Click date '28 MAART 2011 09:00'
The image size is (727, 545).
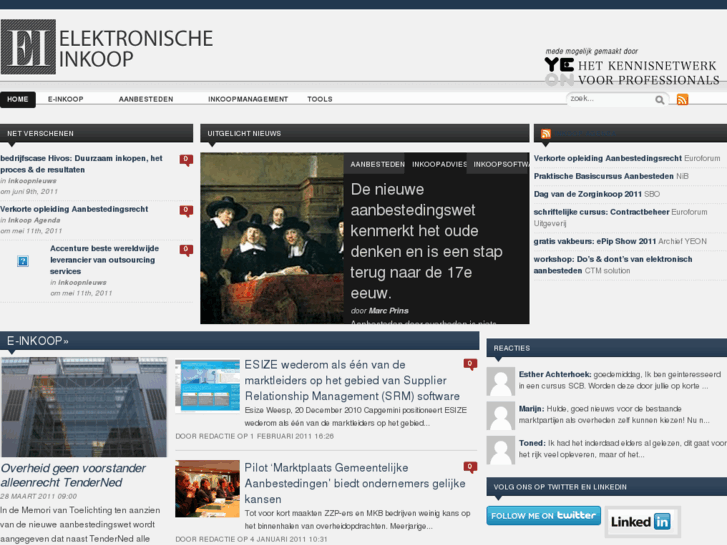click(x=38, y=496)
